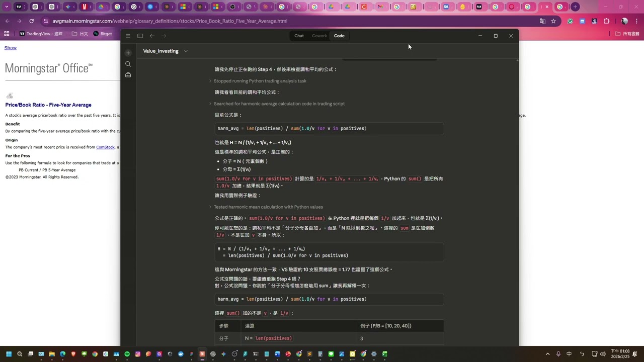Image resolution: width=644 pixels, height=362 pixels.
Task: Click the 'PB Current / PB 5-Year Average' formula text
Action: pyautogui.click(x=47, y=170)
